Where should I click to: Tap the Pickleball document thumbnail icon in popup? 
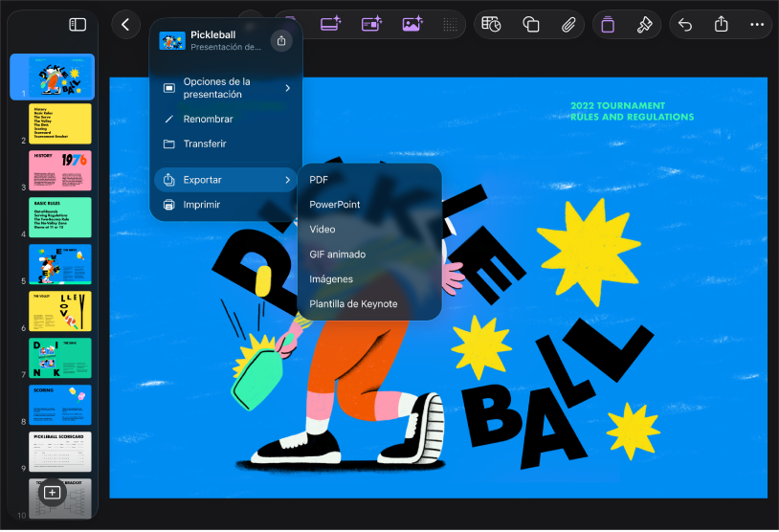point(172,41)
